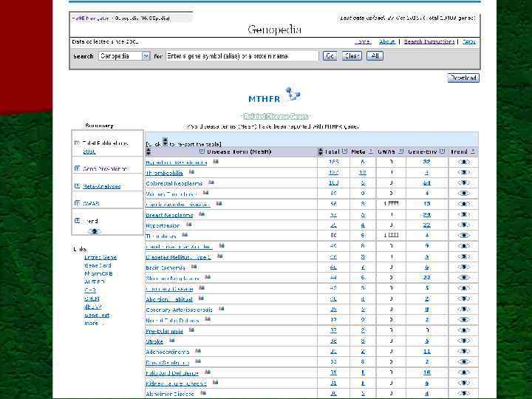Click help icon beside Trend summary
The height and width of the screenshot is (399, 532).
coord(77,220)
